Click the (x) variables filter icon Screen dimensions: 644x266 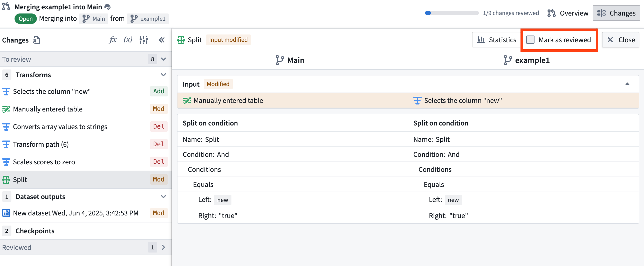tap(128, 40)
